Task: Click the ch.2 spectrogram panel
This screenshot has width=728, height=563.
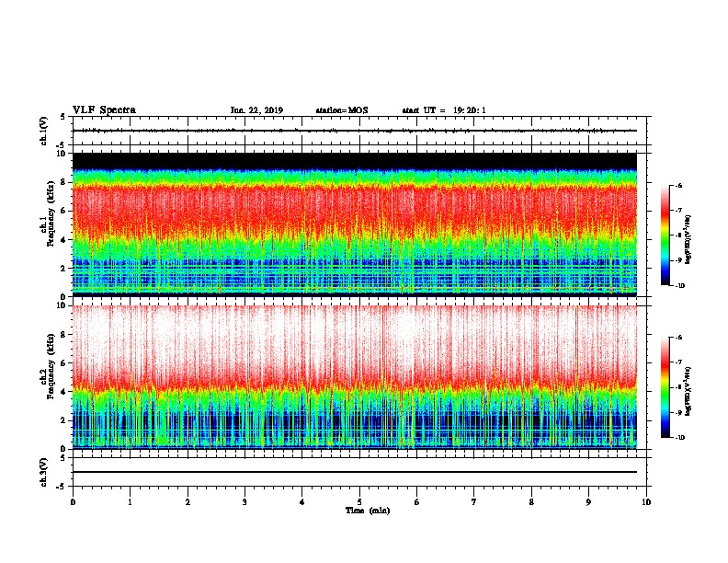Action: (x=355, y=377)
